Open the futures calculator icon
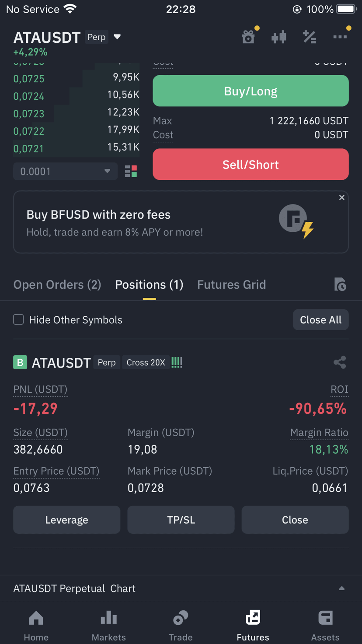This screenshot has width=362, height=644. point(310,37)
